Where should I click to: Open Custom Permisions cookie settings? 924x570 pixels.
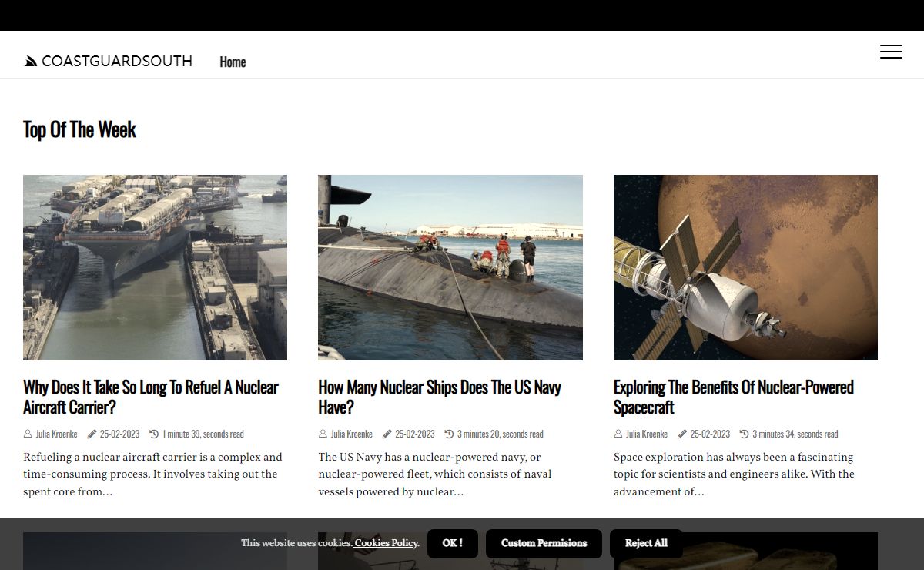544,543
